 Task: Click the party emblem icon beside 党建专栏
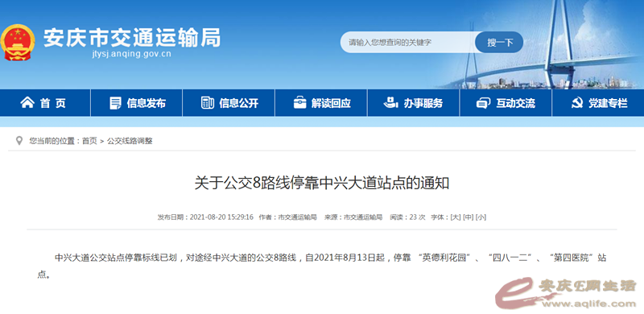(576, 103)
